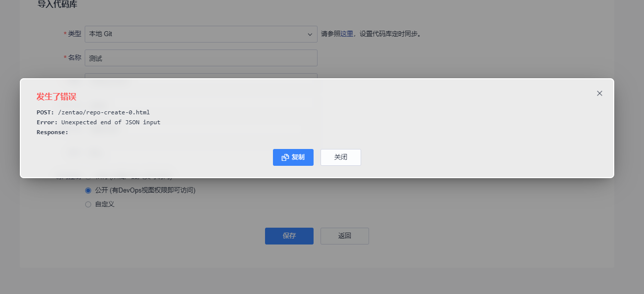Select the 自定义 access radio button
644x294 pixels.
(88, 204)
